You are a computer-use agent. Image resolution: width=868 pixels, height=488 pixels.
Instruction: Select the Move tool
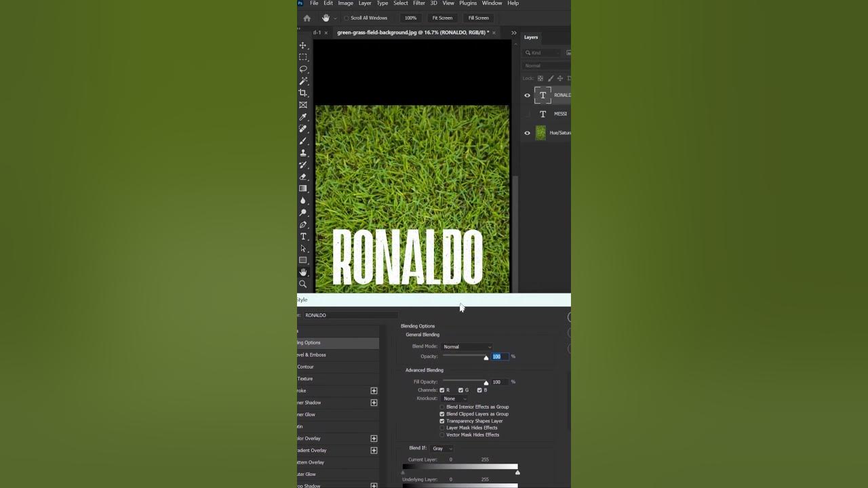303,45
